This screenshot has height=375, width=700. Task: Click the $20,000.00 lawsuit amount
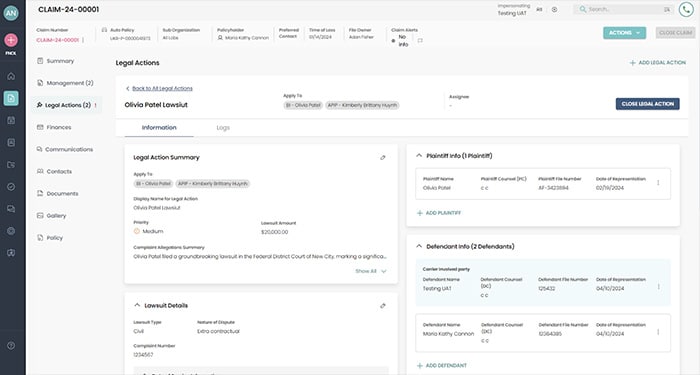pyautogui.click(x=274, y=232)
